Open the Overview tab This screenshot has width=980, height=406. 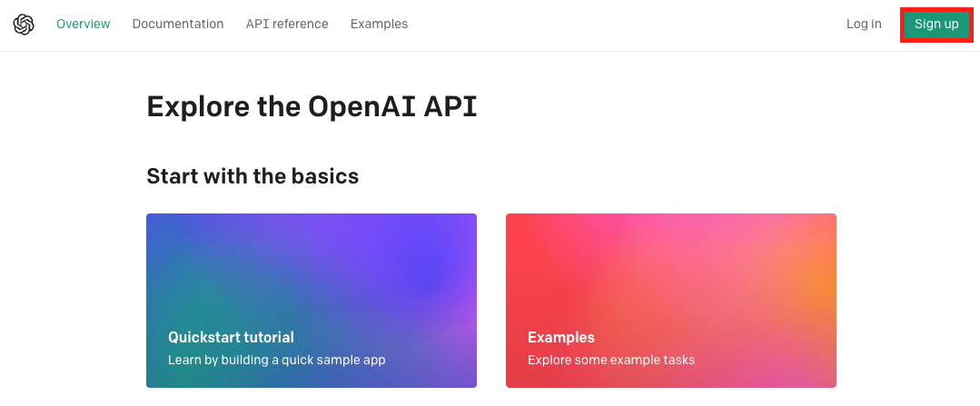tap(84, 24)
